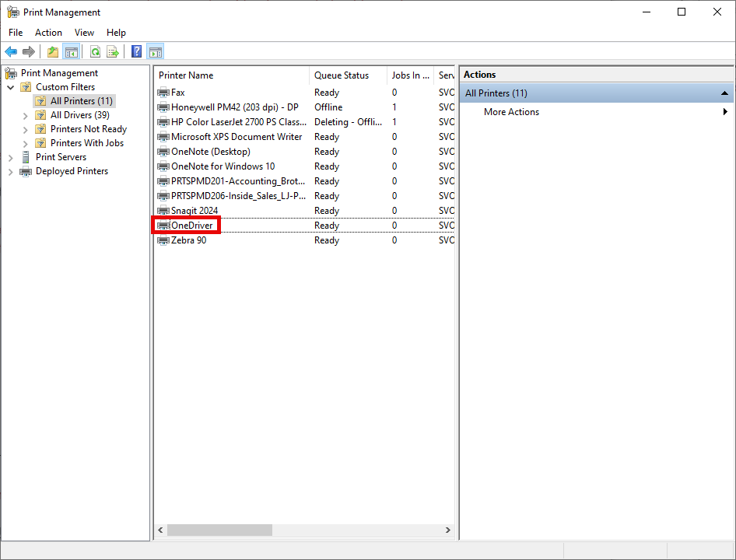The width and height of the screenshot is (736, 560).
Task: Click the horizontal scrollbar thumb in the printer list
Action: point(219,530)
